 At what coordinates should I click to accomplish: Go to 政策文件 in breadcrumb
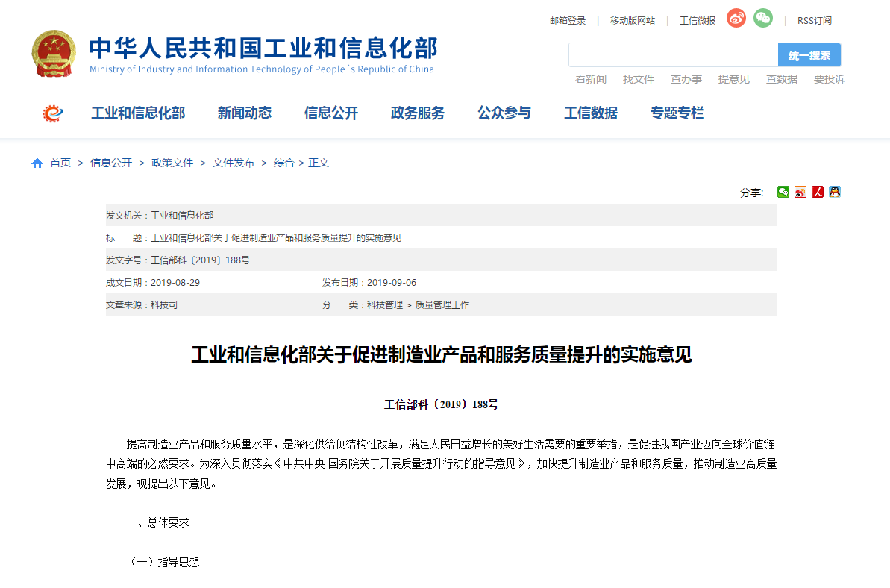pyautogui.click(x=172, y=163)
